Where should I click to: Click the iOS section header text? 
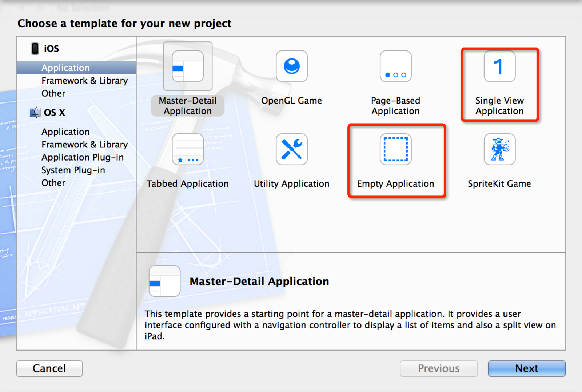pos(51,49)
